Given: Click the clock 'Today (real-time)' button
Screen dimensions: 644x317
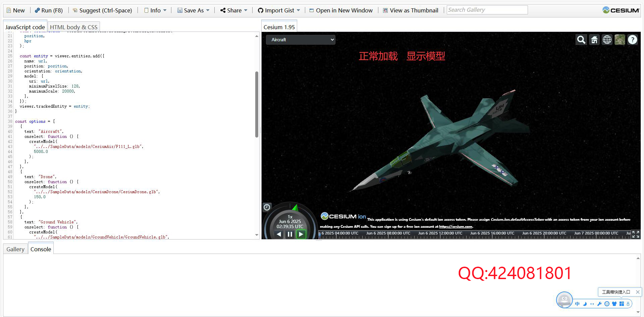Looking at the screenshot, I should click(x=267, y=207).
